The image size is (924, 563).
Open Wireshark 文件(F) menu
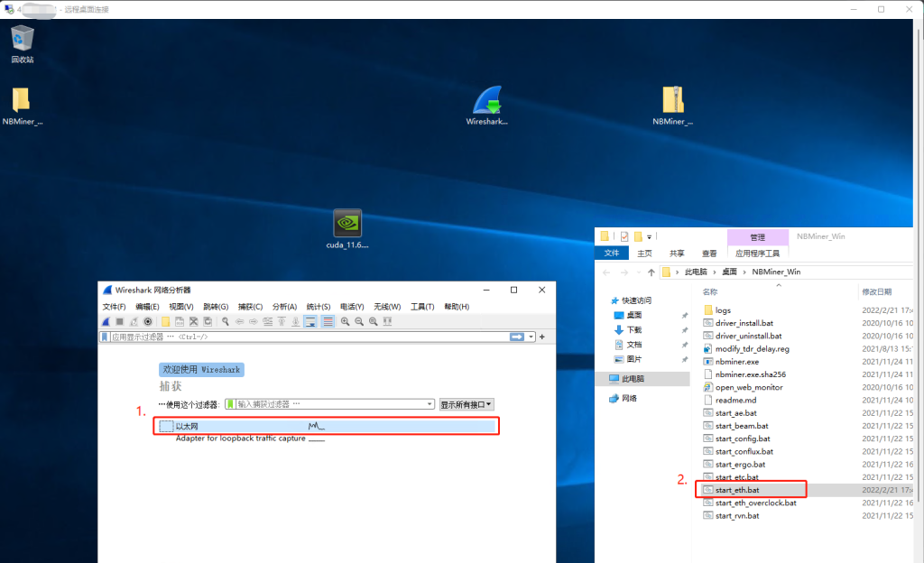coord(114,307)
